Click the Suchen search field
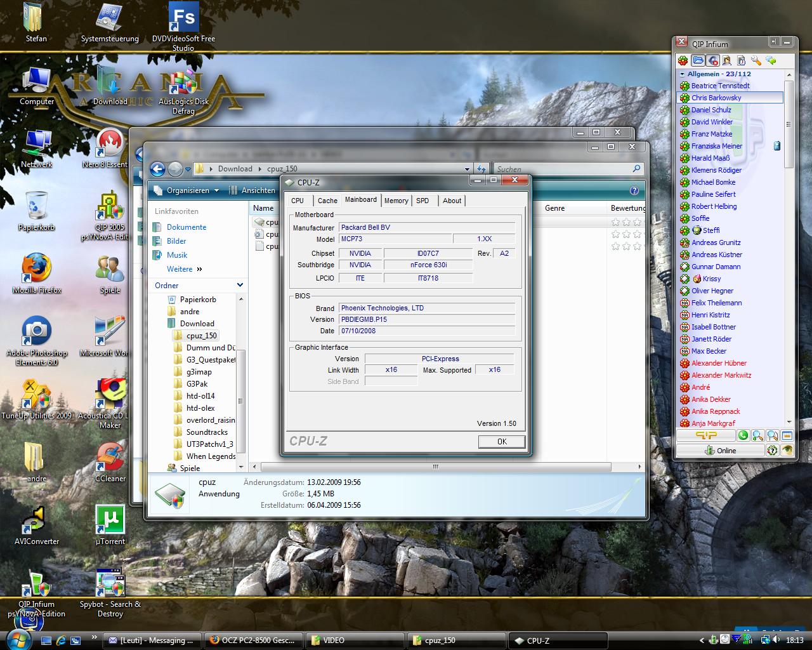This screenshot has width=812, height=650. pos(568,169)
